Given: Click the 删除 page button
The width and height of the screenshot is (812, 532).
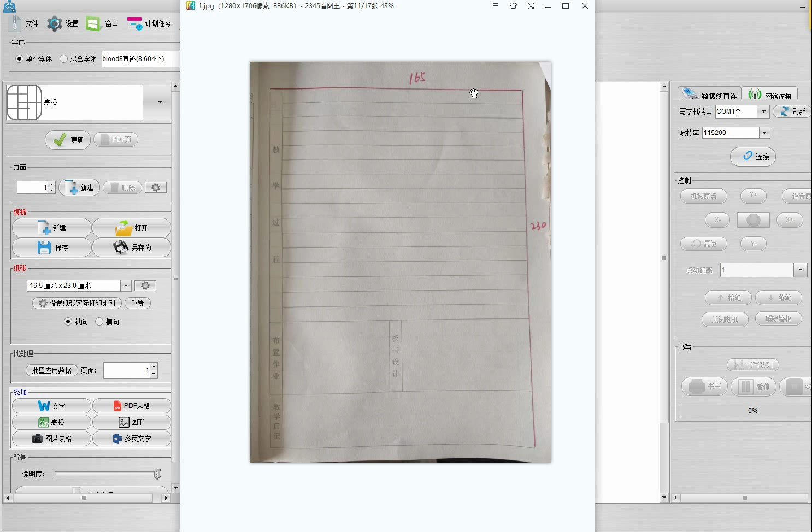Looking at the screenshot, I should [122, 187].
